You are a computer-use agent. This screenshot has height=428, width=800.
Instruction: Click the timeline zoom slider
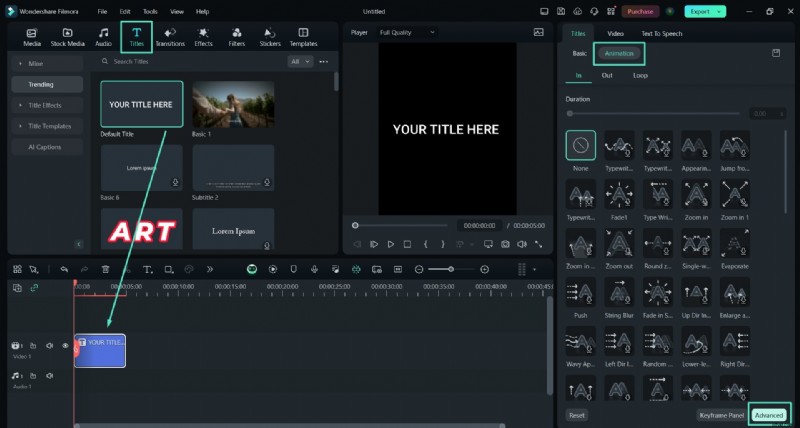[x=451, y=269]
